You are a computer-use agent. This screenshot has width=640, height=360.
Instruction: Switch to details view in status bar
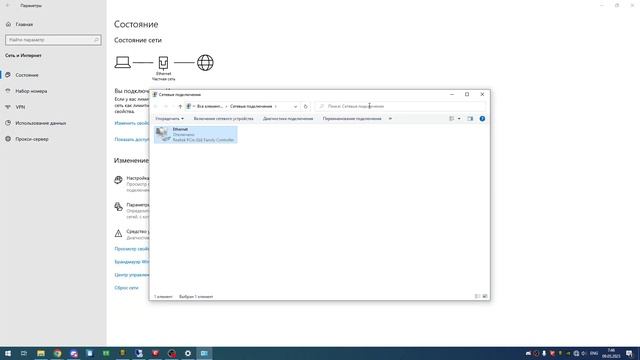click(x=477, y=296)
